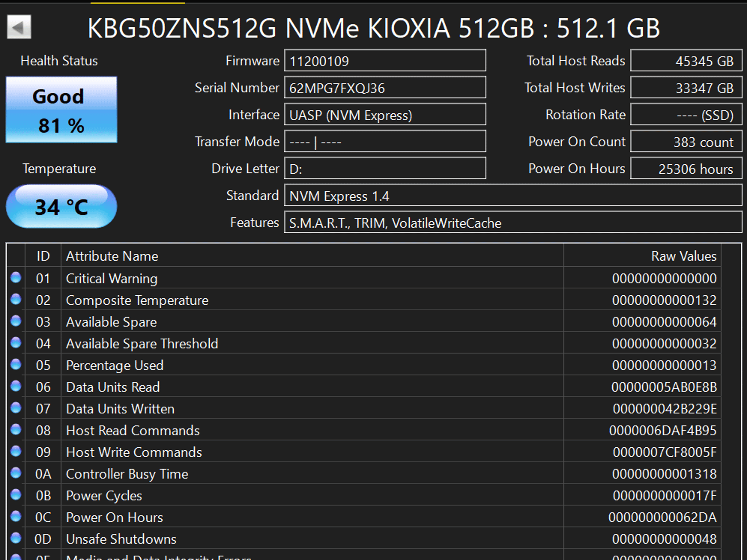Viewport: 747px width, 560px height.
Task: Click the Rotation Rate value ---- (SSD)
Action: [686, 114]
